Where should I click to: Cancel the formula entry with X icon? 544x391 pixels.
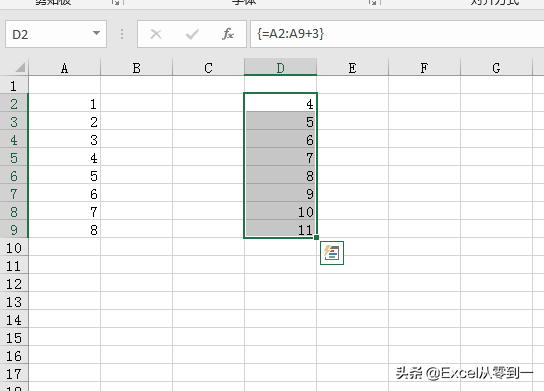156,34
